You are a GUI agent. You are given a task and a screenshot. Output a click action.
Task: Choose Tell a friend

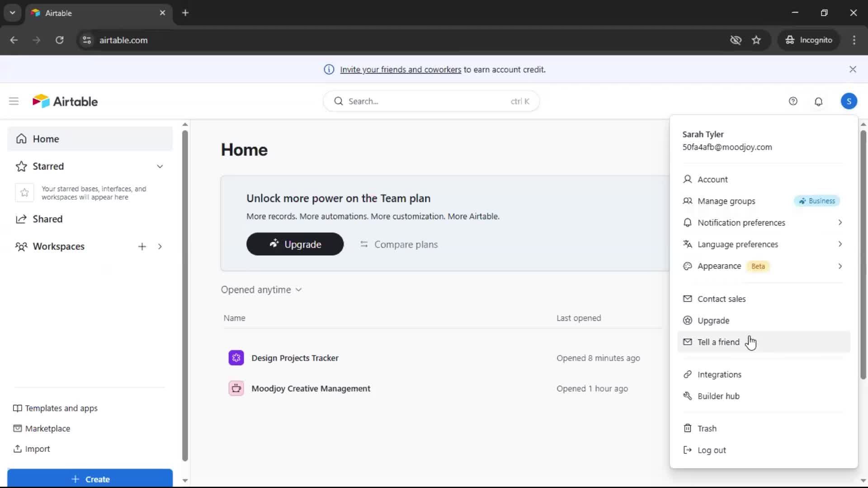[x=763, y=342]
